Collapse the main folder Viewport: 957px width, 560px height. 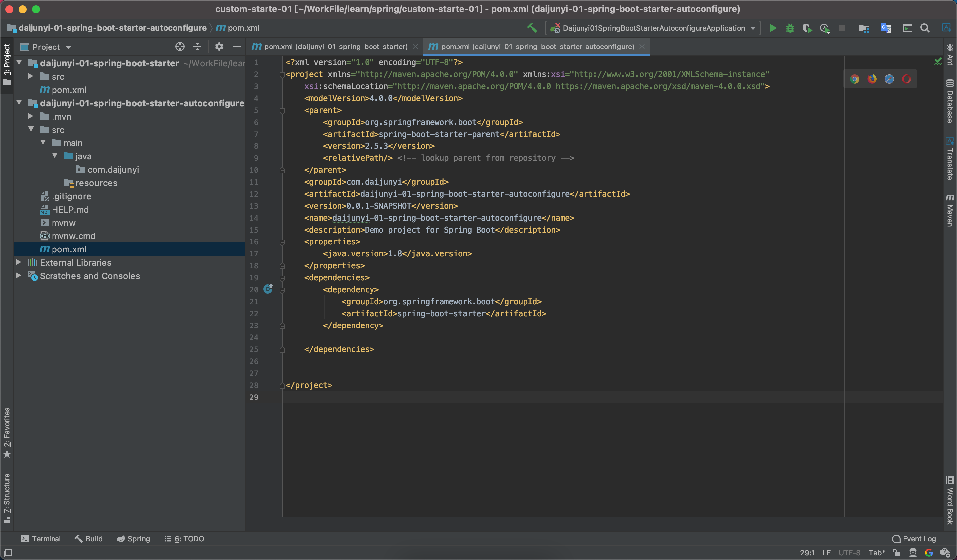click(x=43, y=142)
